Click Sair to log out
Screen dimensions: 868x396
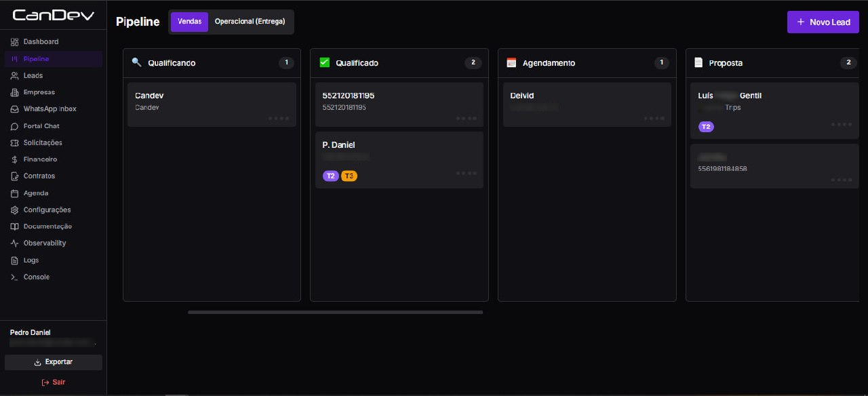pyautogui.click(x=54, y=382)
